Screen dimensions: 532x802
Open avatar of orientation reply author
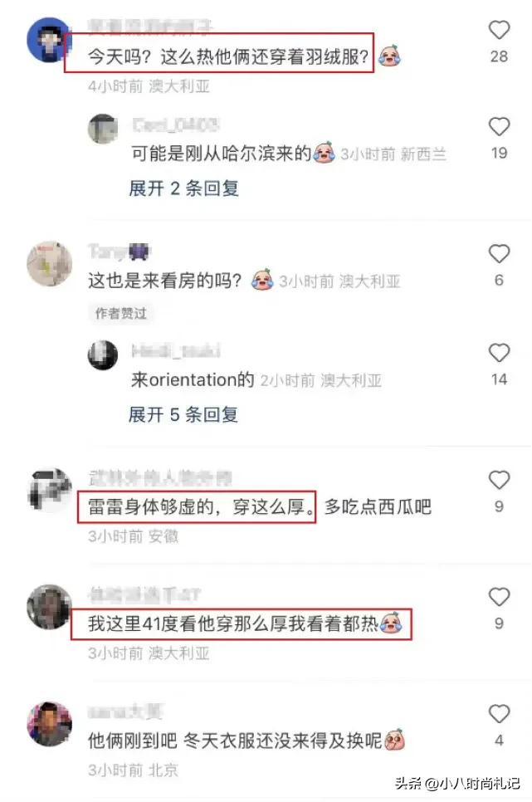[x=103, y=355]
